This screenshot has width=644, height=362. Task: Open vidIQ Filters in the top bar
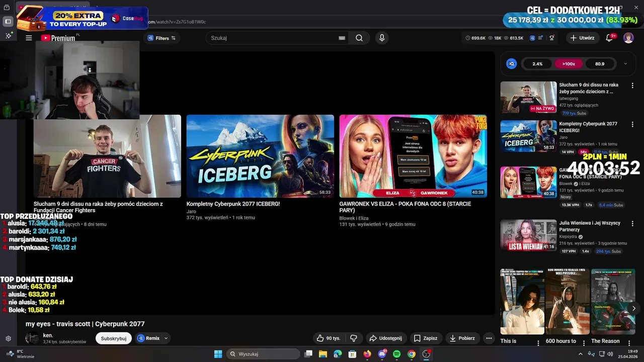[162, 38]
